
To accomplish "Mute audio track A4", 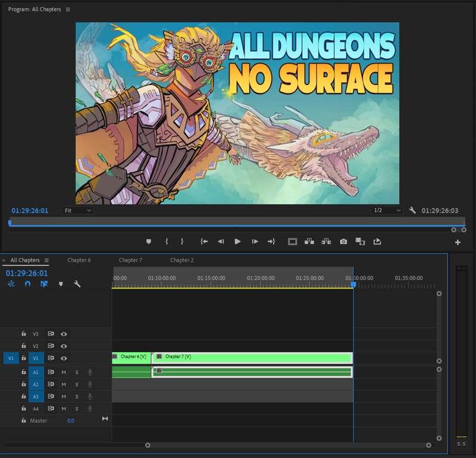I will (x=64, y=409).
